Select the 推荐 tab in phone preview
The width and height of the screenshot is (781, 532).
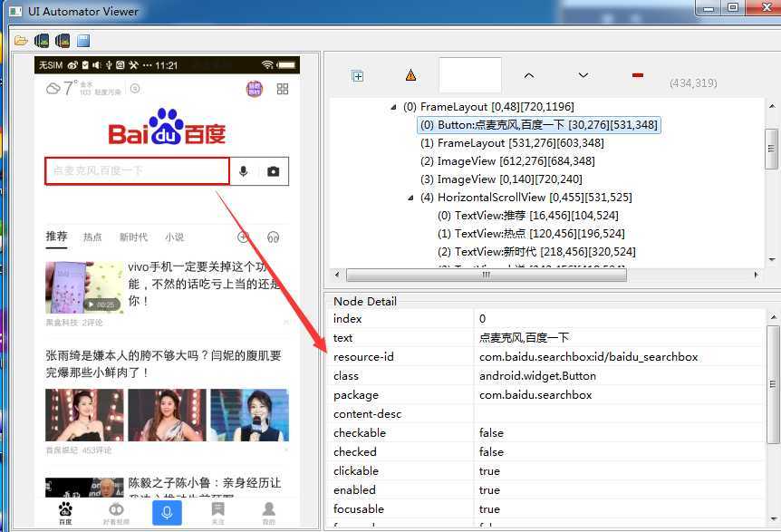pos(56,237)
